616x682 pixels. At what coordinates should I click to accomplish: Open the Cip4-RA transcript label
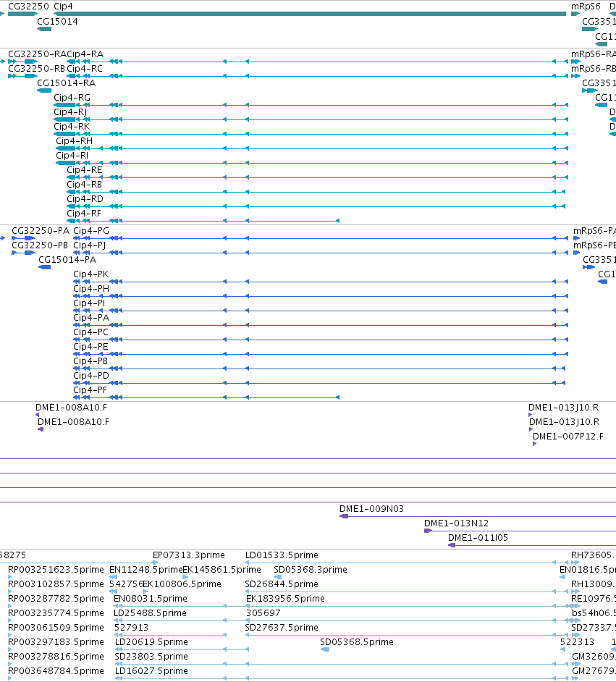85,54
